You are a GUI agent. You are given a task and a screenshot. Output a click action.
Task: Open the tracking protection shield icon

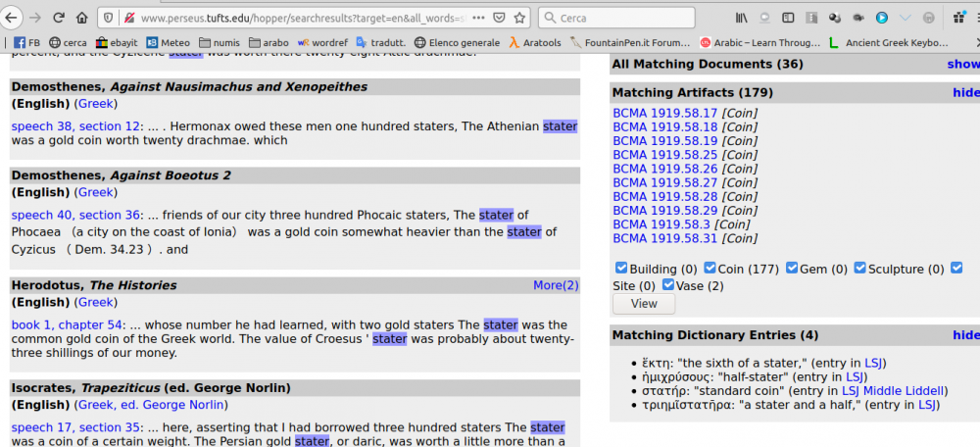pyautogui.click(x=108, y=18)
